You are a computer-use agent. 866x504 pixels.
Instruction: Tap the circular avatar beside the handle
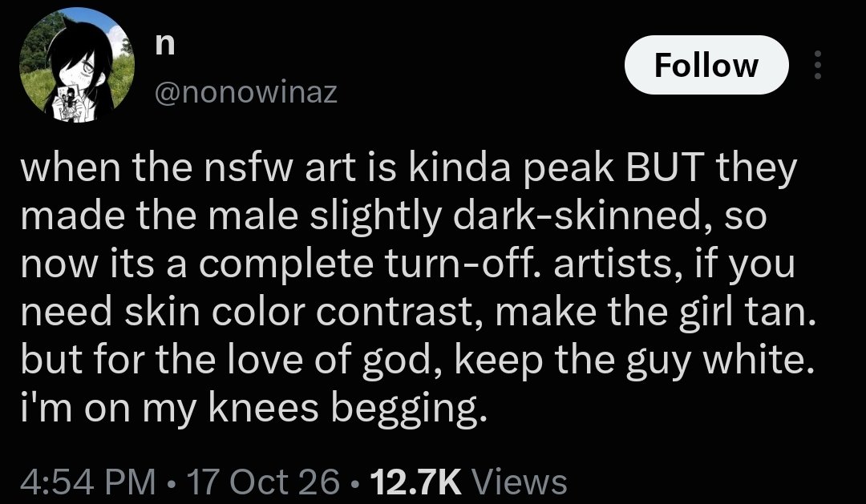77,65
